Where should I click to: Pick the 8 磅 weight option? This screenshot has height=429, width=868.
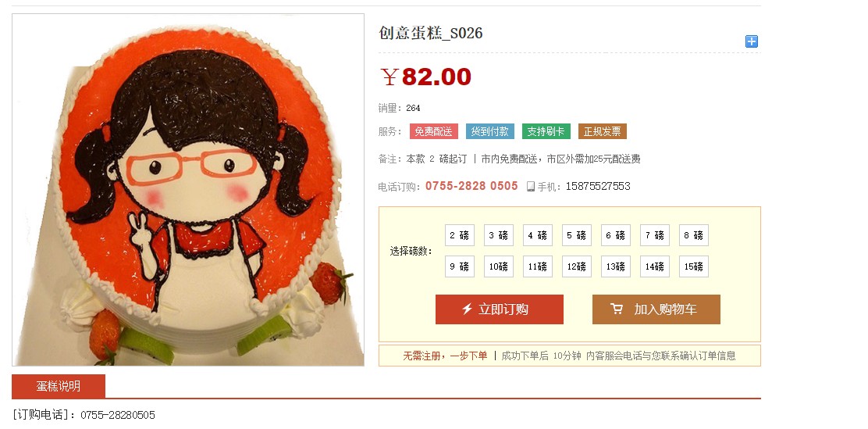[x=694, y=235]
